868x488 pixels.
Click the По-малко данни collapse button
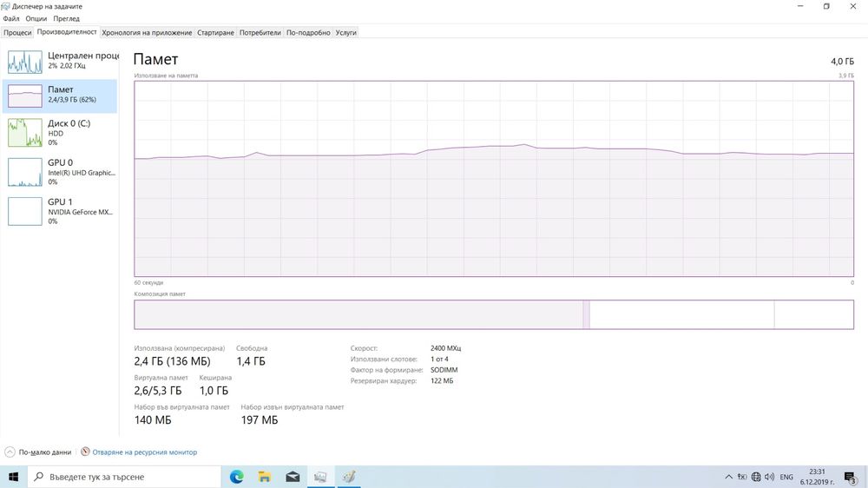[x=38, y=452]
